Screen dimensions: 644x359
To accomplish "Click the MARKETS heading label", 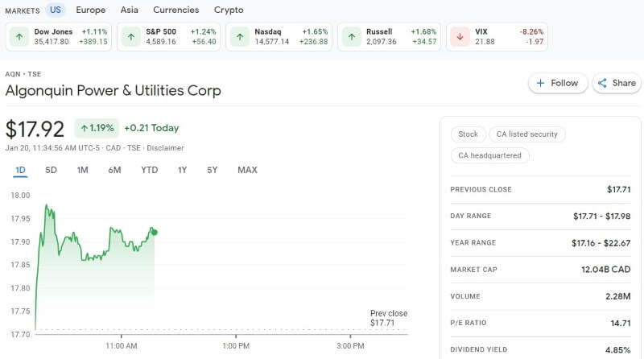I will [x=23, y=10].
